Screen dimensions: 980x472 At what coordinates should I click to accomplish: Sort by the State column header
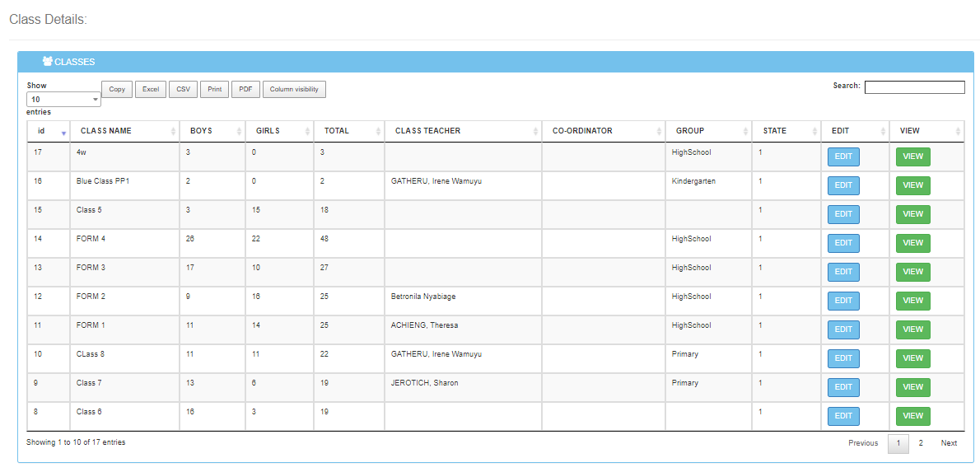[x=774, y=131]
